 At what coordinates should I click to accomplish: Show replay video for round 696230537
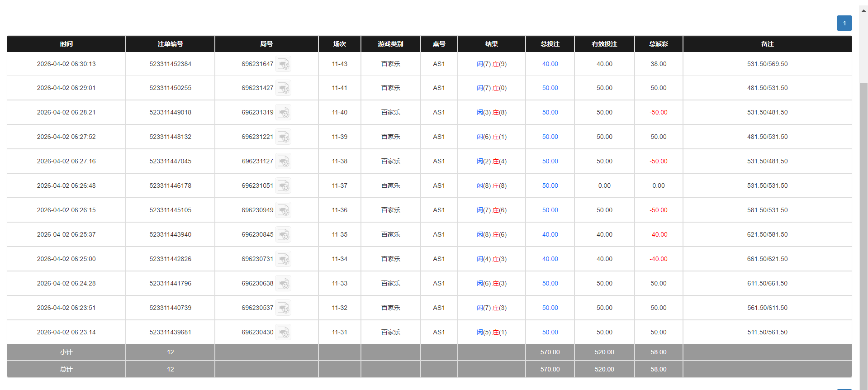[x=284, y=308]
